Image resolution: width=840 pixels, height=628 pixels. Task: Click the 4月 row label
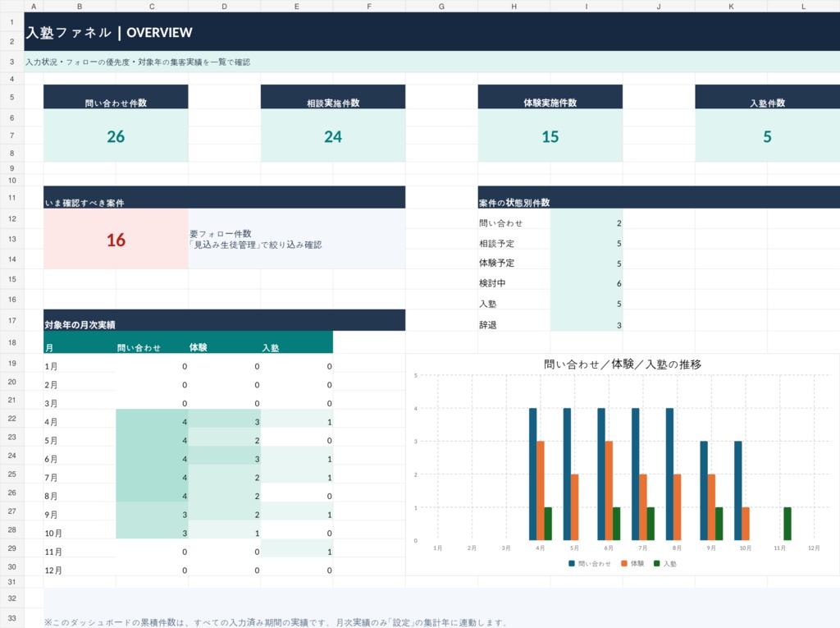point(51,423)
